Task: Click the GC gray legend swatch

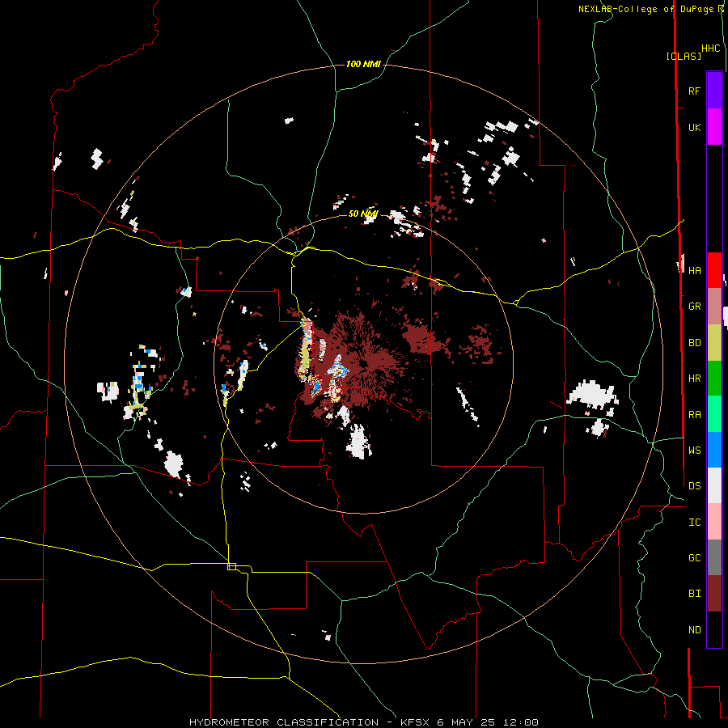Action: [x=714, y=557]
